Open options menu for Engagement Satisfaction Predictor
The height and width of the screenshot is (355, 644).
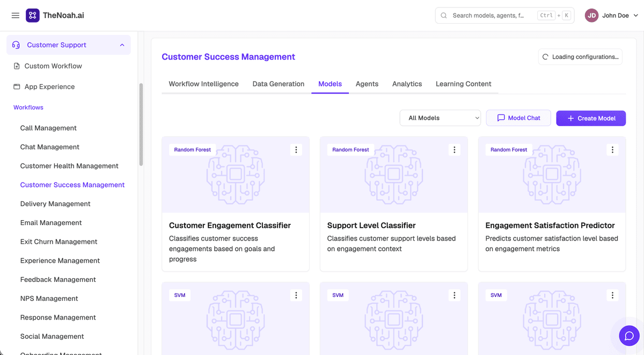[x=613, y=150]
